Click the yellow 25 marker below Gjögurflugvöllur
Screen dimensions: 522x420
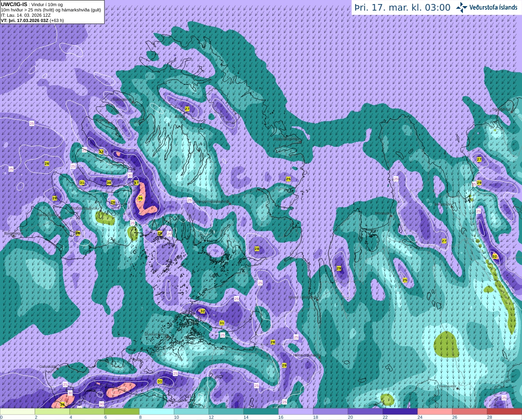tap(288, 179)
